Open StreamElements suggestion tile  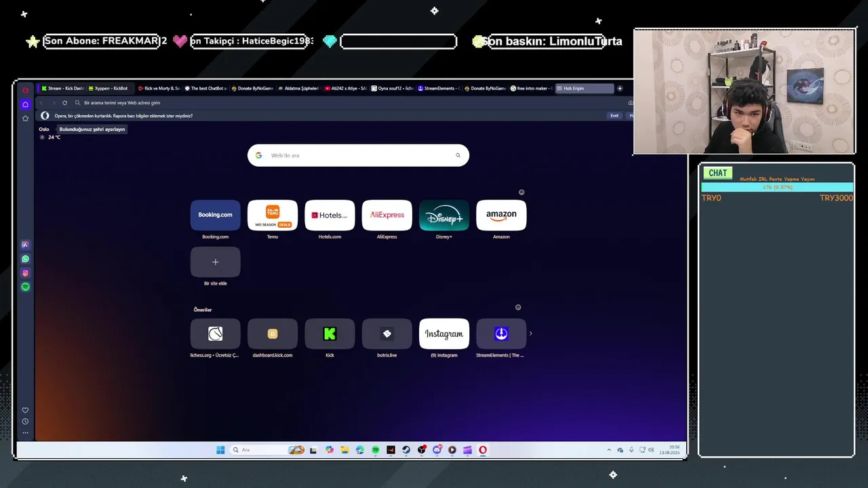point(501,333)
